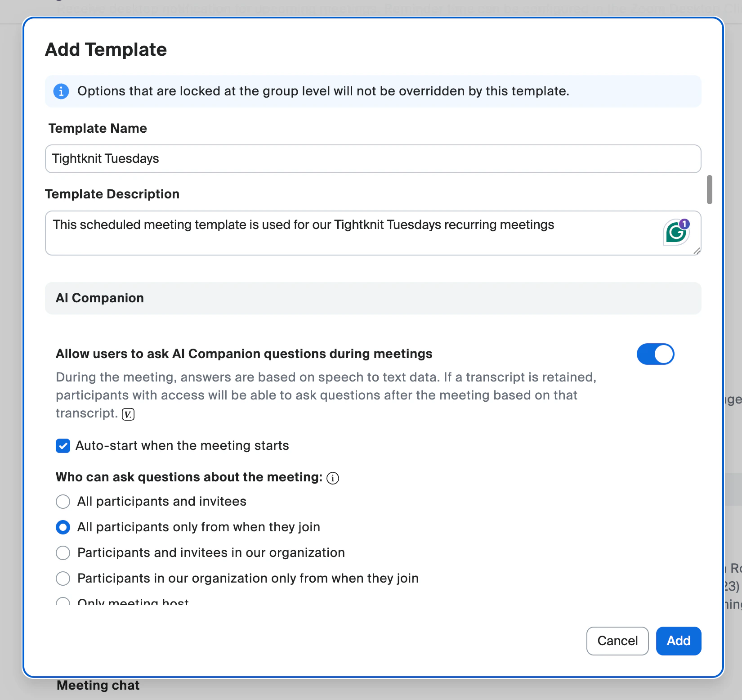Select "Participants and invitees in our organization"
Image resolution: width=742 pixels, height=700 pixels.
tap(63, 553)
